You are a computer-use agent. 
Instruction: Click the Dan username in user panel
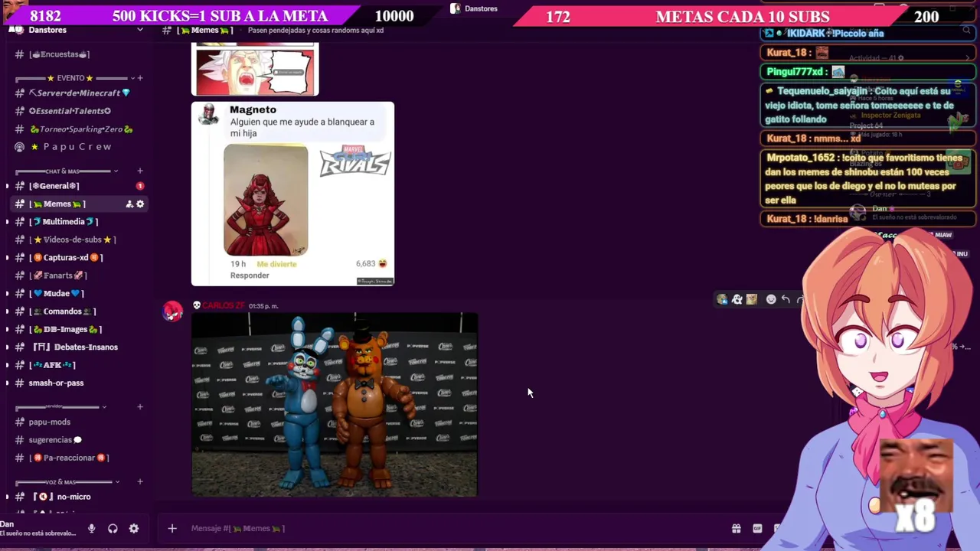[x=5, y=524]
